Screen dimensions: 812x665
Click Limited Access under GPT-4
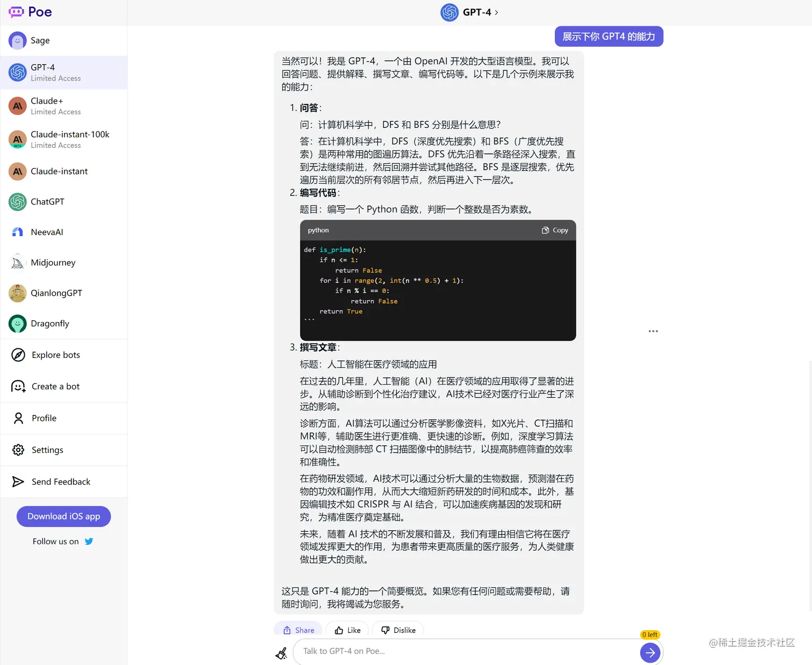(56, 78)
